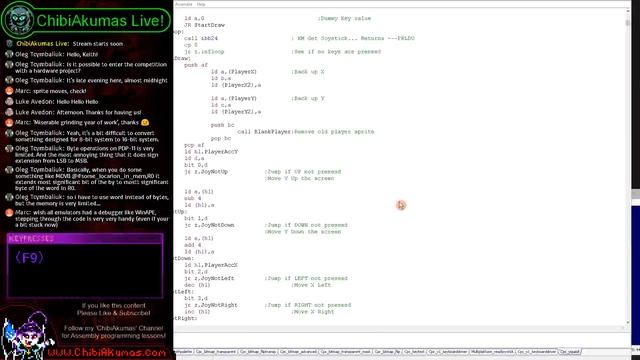The width and height of the screenshot is (640, 360).
Task: Open the Assemble menu
Action: coord(184,4)
